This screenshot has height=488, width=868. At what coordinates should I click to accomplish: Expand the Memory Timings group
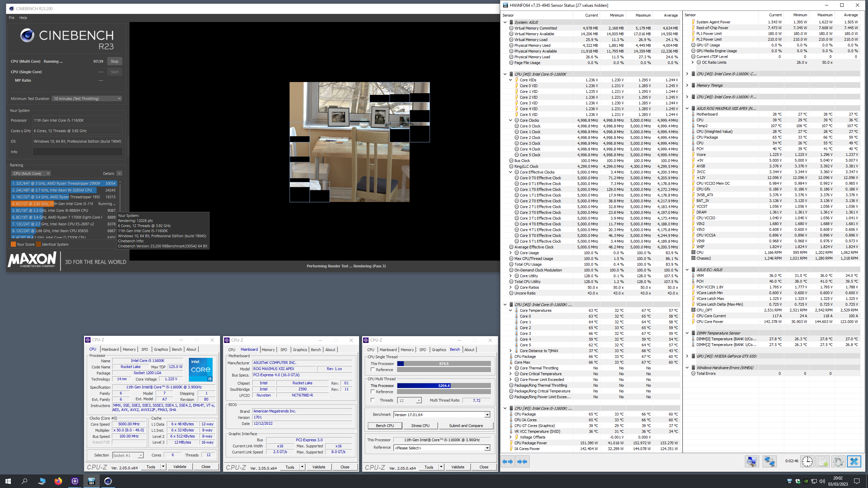coord(687,85)
